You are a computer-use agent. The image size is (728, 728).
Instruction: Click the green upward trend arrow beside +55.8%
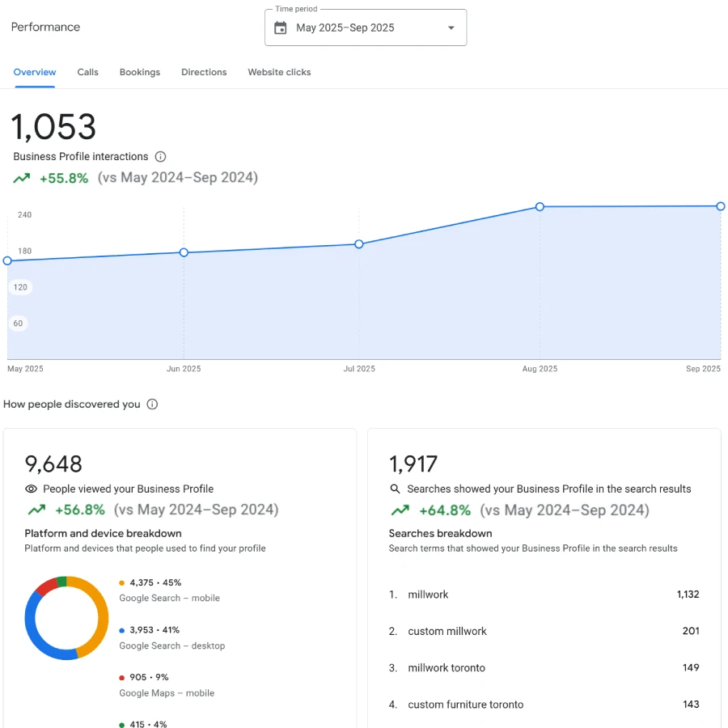click(x=22, y=177)
